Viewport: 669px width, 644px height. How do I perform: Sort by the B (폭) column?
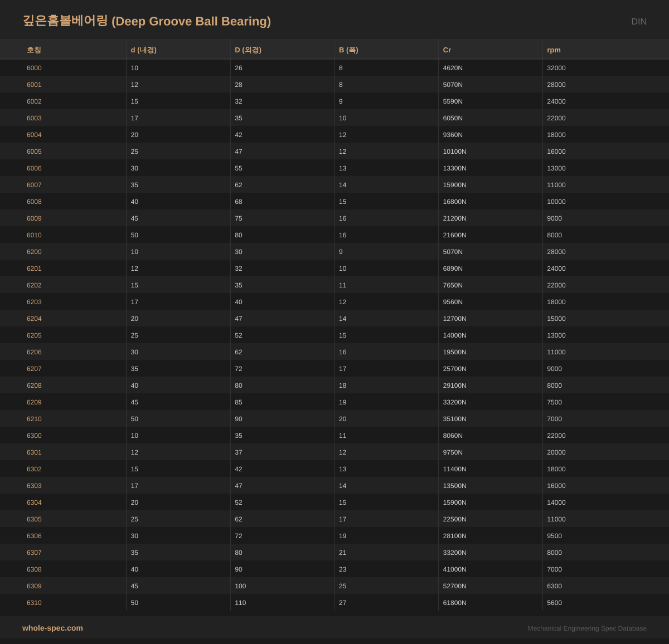349,50
